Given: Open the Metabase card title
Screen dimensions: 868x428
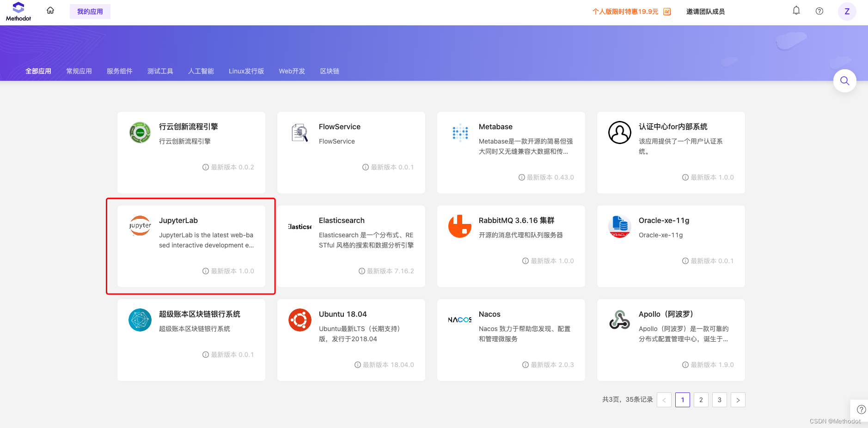Looking at the screenshot, I should [495, 127].
